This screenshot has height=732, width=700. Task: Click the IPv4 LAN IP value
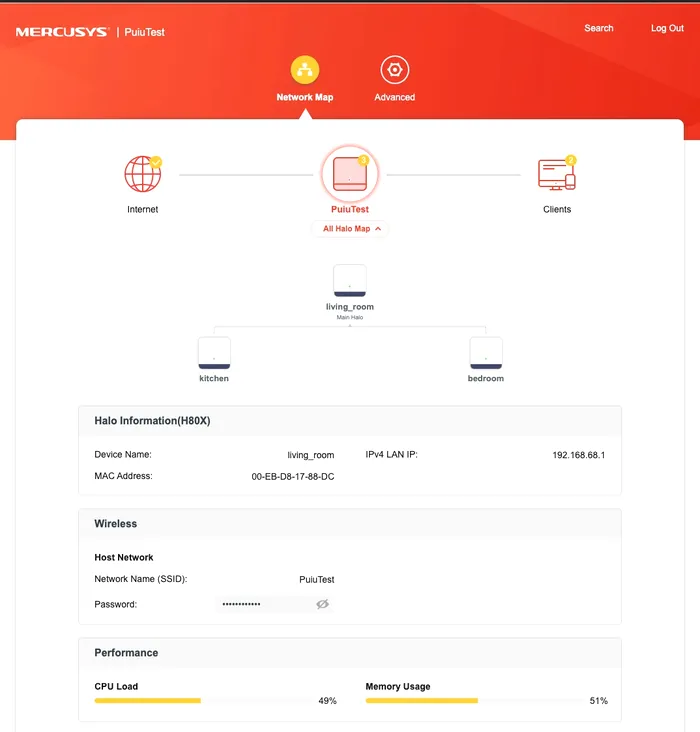coord(578,455)
